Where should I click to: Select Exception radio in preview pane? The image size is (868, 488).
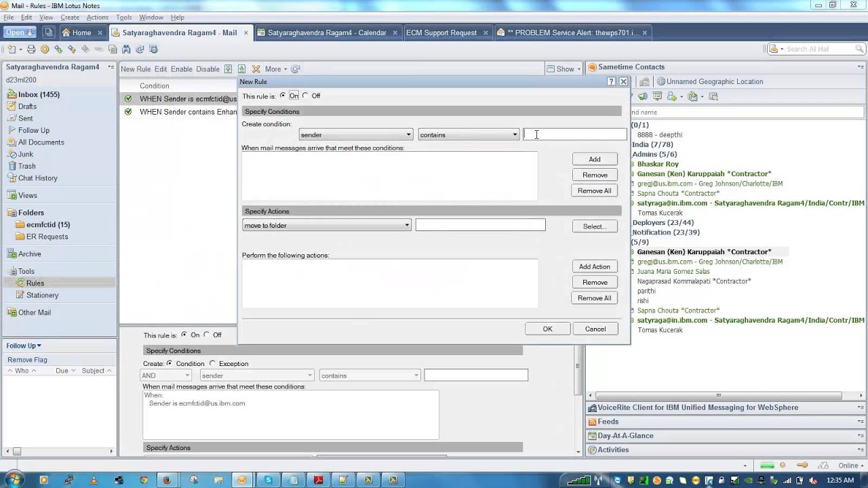pyautogui.click(x=212, y=364)
